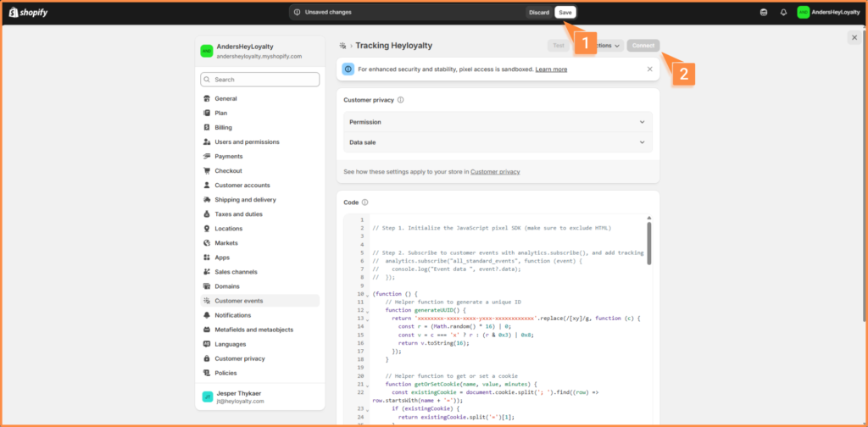The width and height of the screenshot is (868, 427).
Task: Dismiss the sandboxed pixel info banner
Action: click(x=650, y=69)
